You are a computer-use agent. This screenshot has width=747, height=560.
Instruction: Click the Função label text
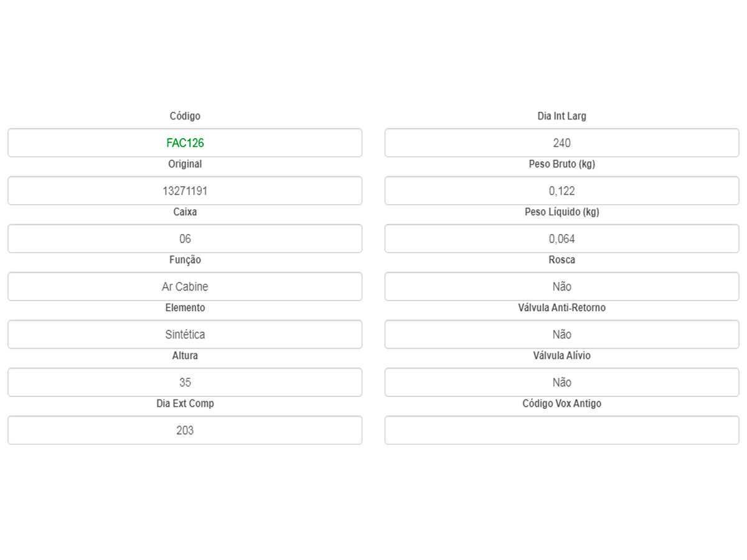point(185,260)
